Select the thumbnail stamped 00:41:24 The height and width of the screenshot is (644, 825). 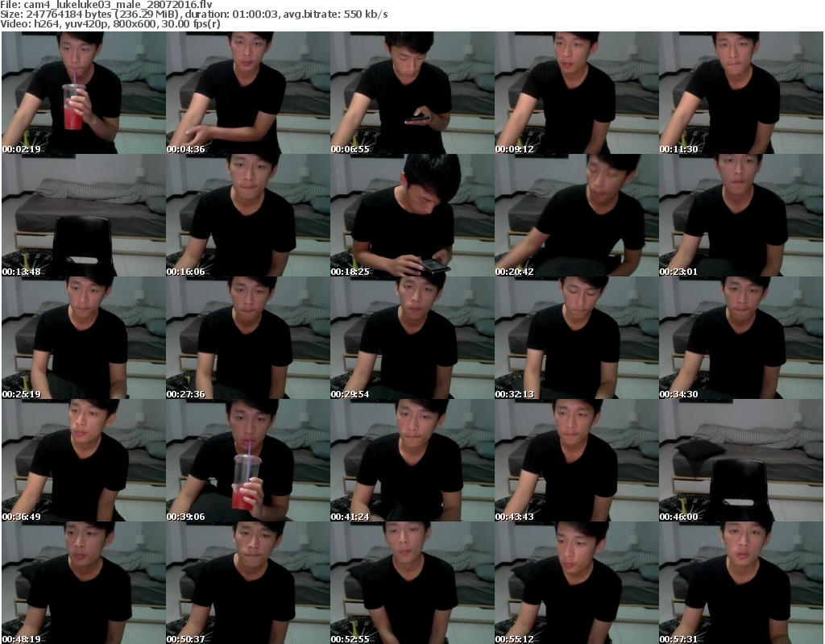412,461
